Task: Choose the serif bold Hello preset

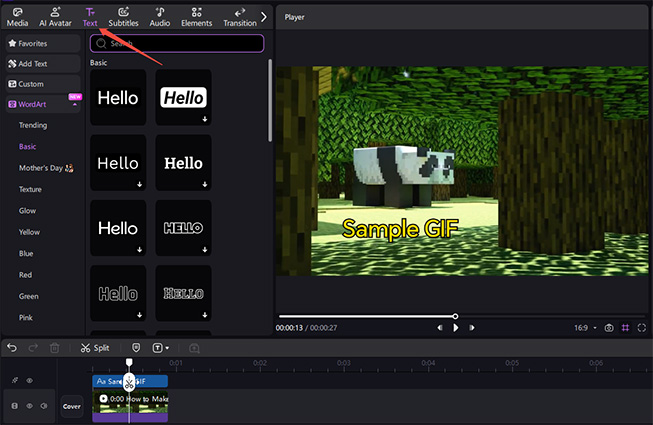Action: (183, 163)
